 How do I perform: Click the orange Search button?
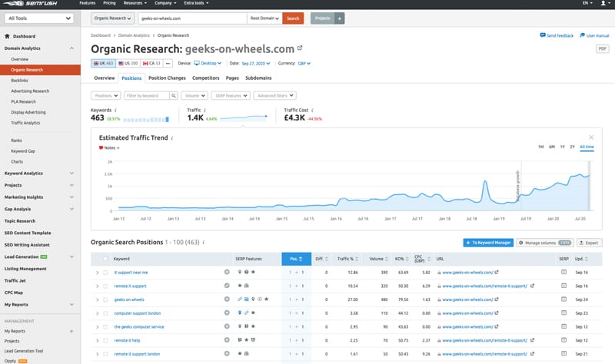(x=293, y=18)
